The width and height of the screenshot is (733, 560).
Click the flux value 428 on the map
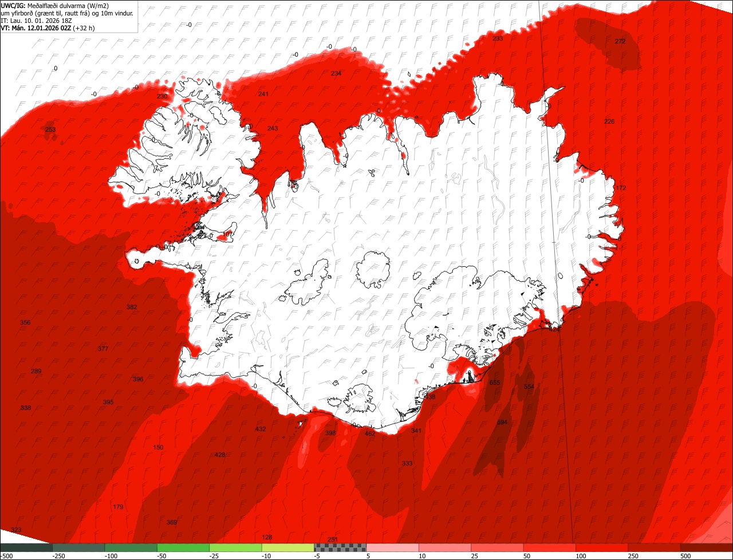pyautogui.click(x=220, y=455)
